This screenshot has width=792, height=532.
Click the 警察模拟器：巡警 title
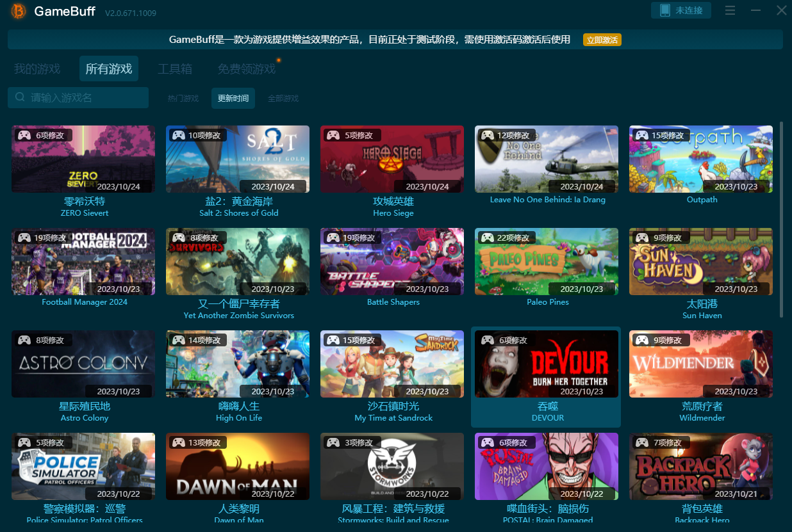click(85, 508)
